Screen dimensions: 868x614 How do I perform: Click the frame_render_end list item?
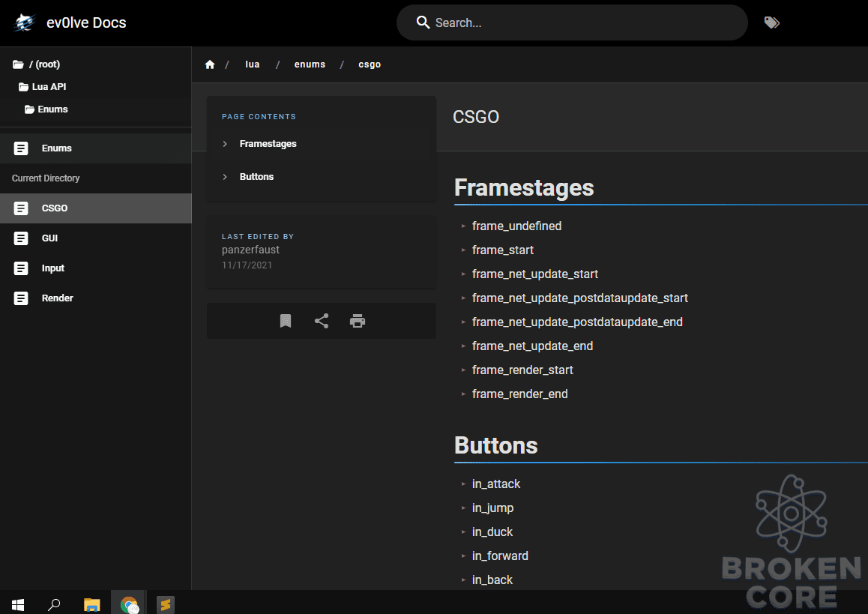[x=519, y=394]
